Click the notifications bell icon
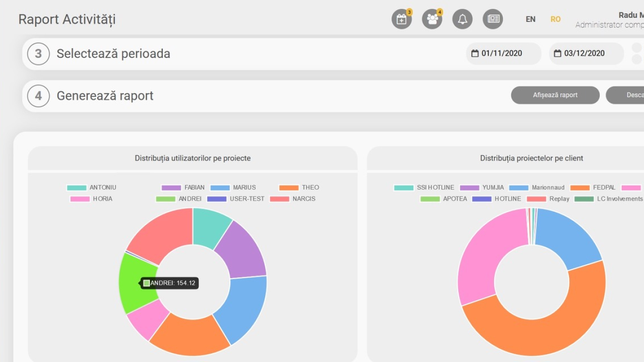Image resolution: width=644 pixels, height=362 pixels. click(462, 20)
